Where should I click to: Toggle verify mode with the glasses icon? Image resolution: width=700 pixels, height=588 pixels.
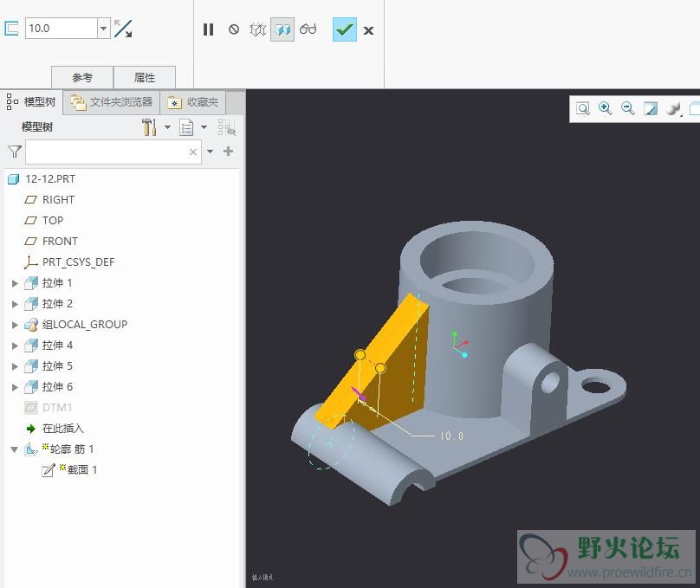(x=308, y=29)
